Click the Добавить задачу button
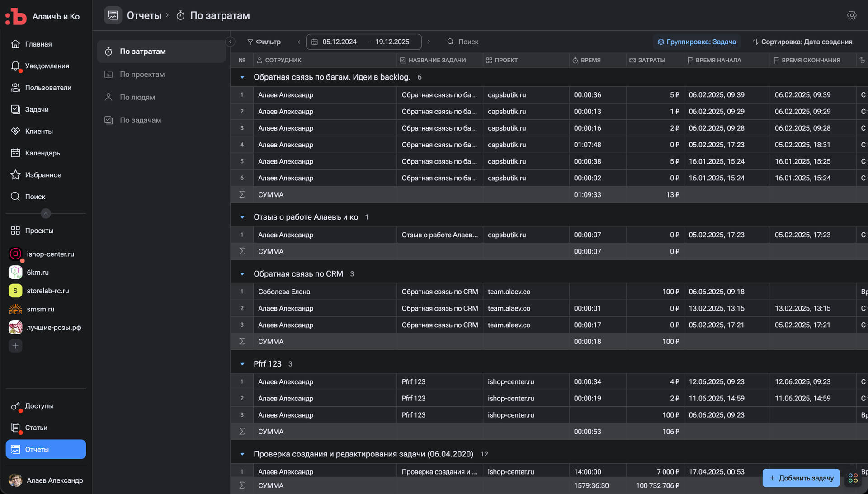 (801, 478)
